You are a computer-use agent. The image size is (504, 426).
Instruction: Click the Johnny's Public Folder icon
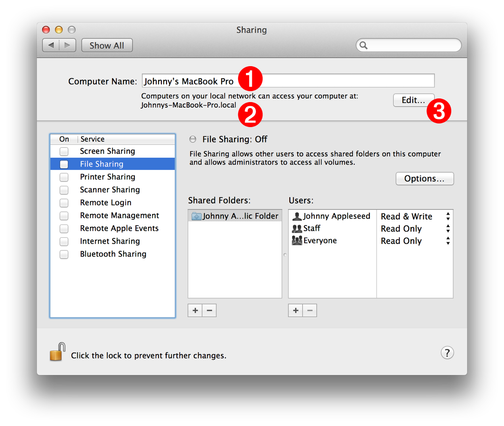coord(196,216)
